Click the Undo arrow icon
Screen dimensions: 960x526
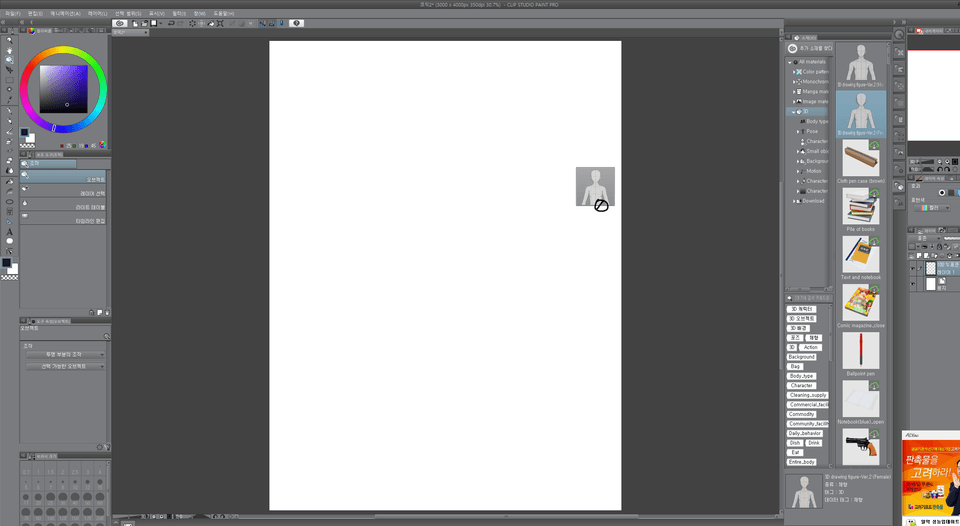[x=171, y=23]
